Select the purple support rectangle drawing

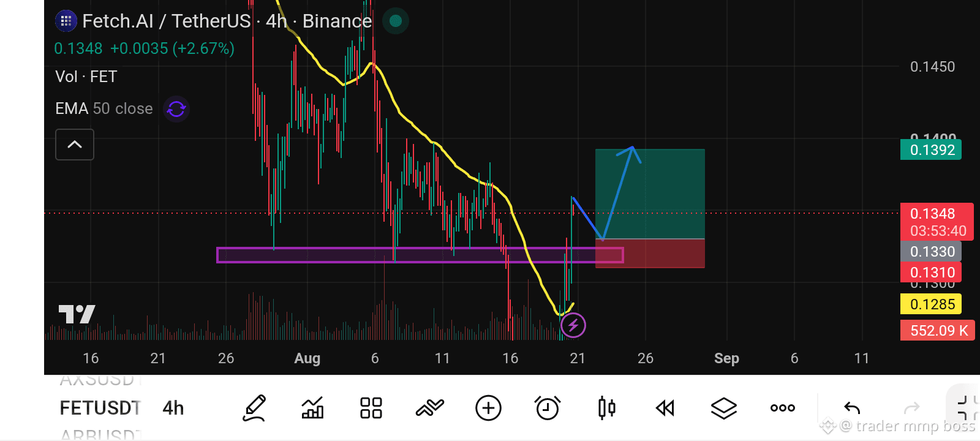420,255
